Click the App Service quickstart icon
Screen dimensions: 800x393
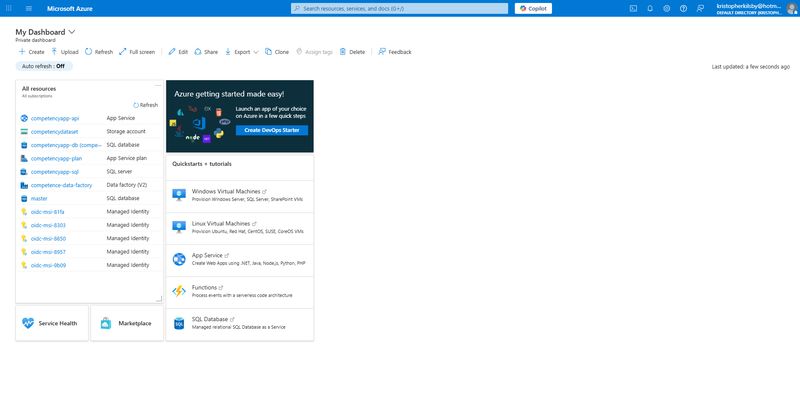[x=179, y=259]
